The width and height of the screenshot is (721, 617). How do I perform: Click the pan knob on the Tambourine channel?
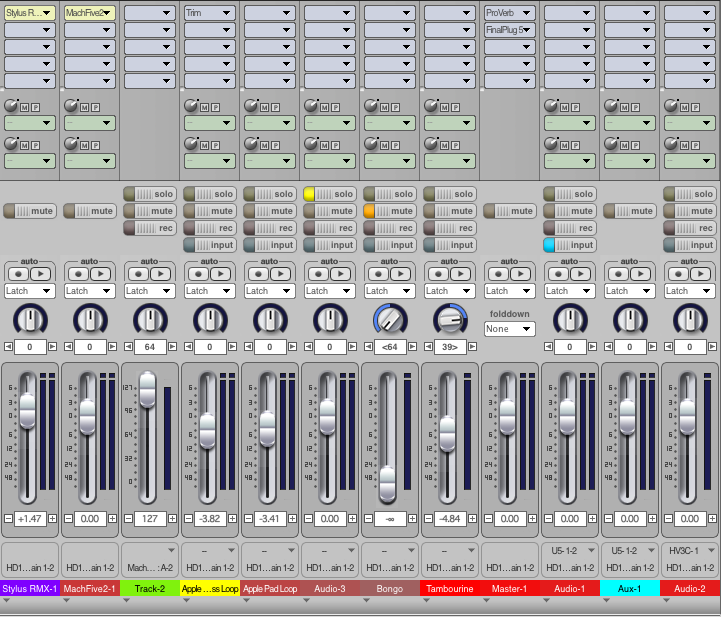click(450, 319)
